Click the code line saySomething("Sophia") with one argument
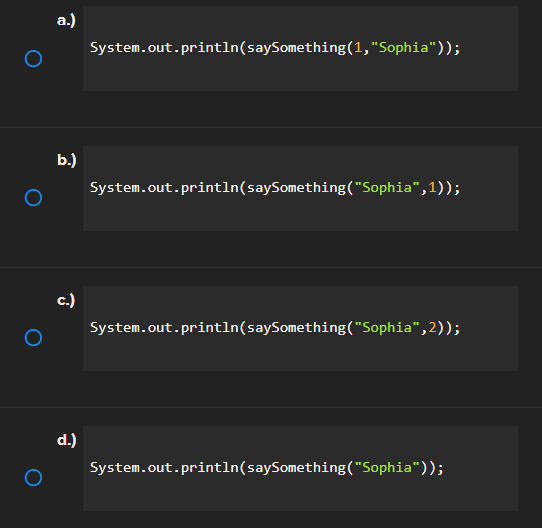Viewport: 542px width, 528px height. tap(267, 468)
